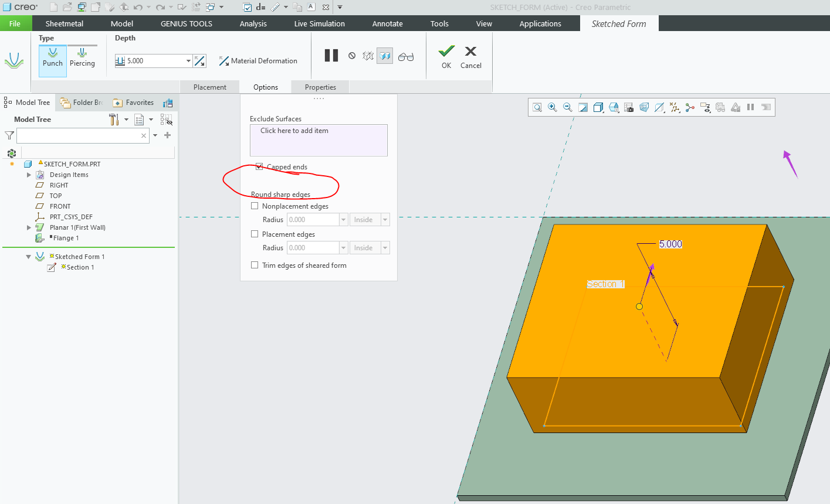Click OK to accept the sketched form
Screen dimensions: 830x504
(446, 56)
